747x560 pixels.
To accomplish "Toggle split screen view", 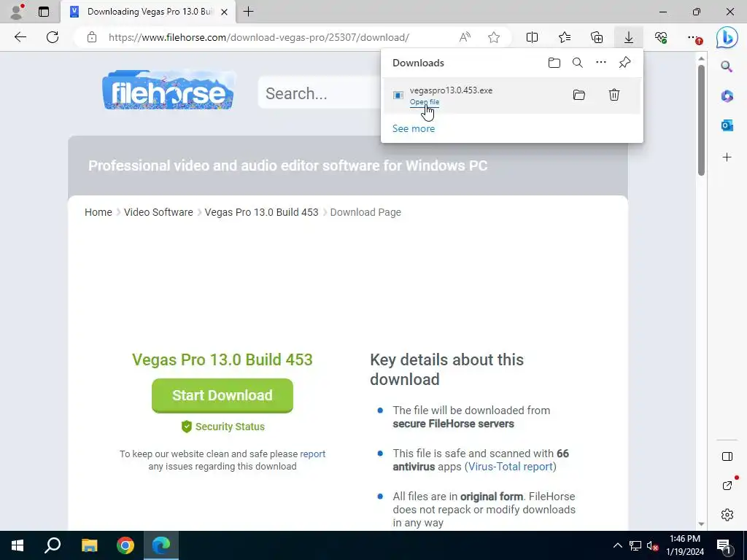I will [532, 37].
